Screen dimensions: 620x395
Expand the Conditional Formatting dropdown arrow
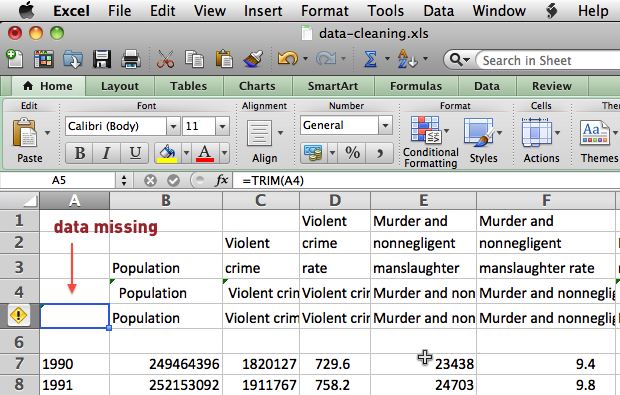(447, 130)
